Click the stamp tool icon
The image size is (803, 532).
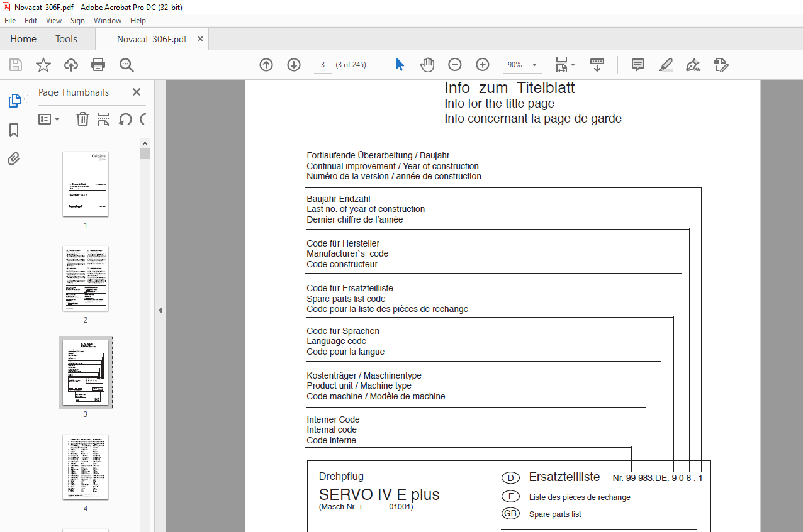click(721, 65)
